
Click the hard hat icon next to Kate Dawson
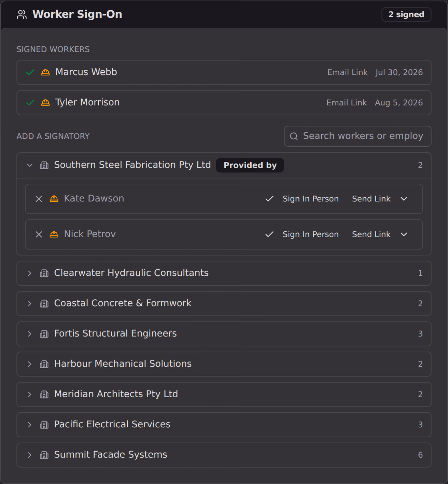[54, 199]
